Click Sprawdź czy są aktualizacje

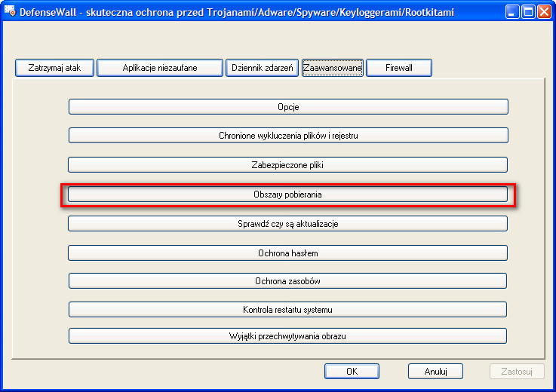(287, 224)
